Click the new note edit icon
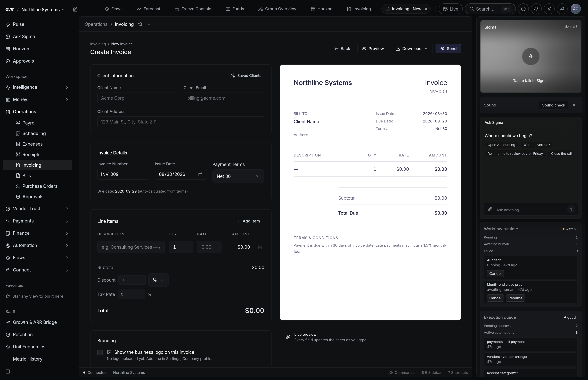The height and width of the screenshot is (380, 588). pos(75,9)
